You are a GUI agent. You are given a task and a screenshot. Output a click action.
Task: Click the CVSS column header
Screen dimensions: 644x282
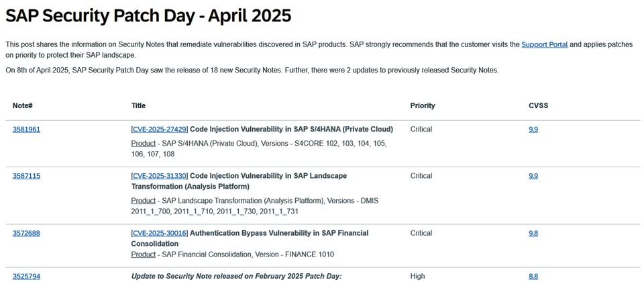[539, 105]
